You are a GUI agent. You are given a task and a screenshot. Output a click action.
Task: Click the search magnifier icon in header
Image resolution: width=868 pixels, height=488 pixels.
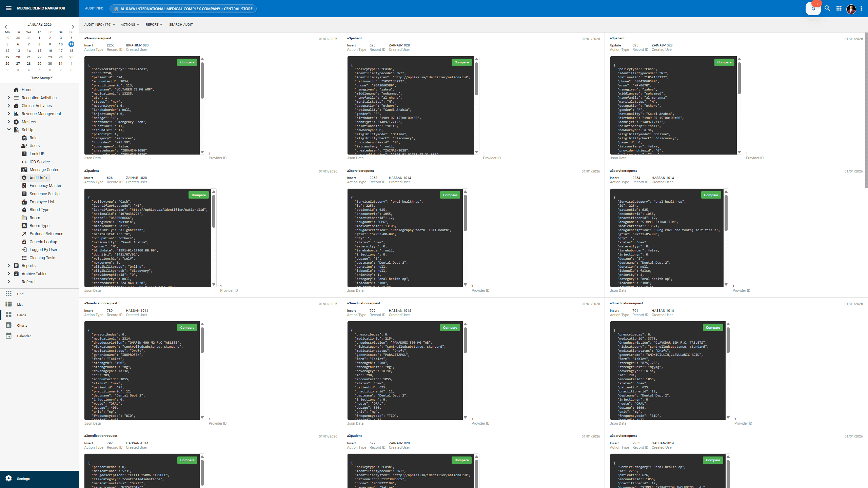click(827, 8)
